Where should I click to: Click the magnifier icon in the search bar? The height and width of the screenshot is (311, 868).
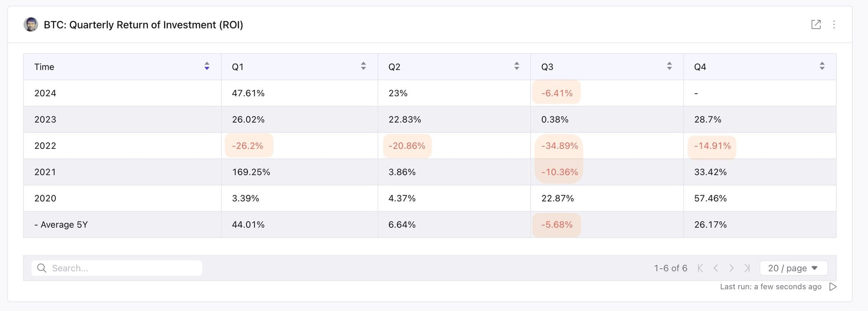pyautogui.click(x=41, y=268)
